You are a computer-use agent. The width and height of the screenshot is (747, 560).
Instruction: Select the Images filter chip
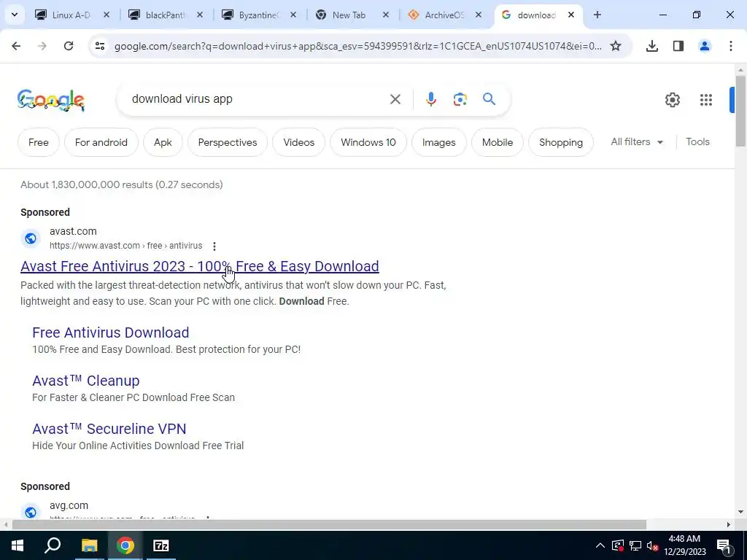(438, 142)
